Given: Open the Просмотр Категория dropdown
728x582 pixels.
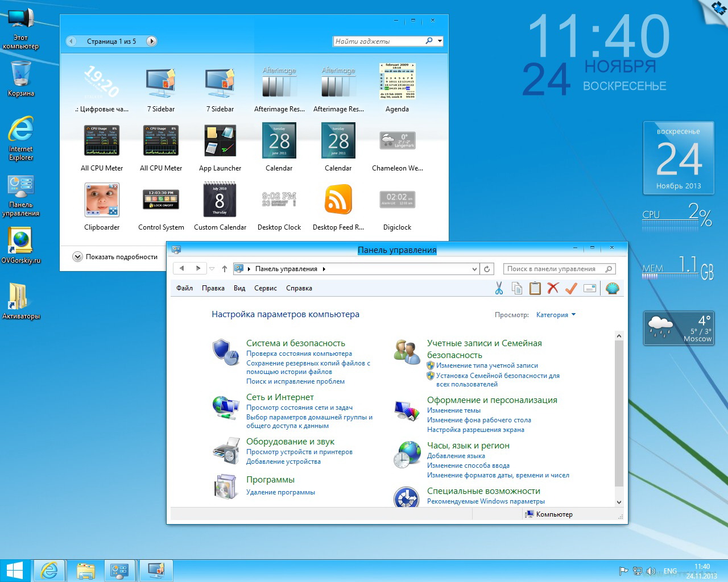Looking at the screenshot, I should pyautogui.click(x=556, y=315).
